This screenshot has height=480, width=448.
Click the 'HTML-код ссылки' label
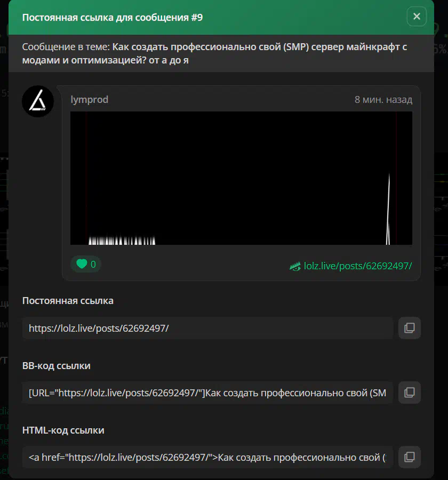(x=63, y=430)
